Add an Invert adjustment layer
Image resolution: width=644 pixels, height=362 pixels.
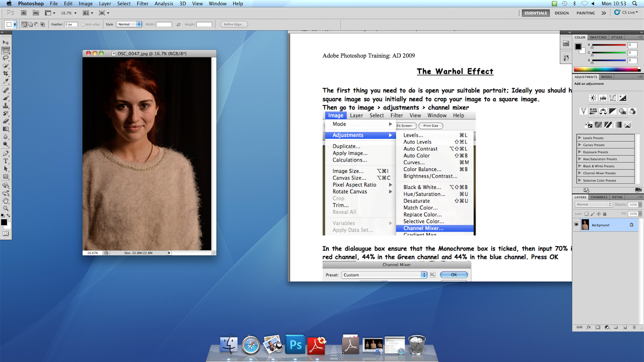pyautogui.click(x=588, y=125)
